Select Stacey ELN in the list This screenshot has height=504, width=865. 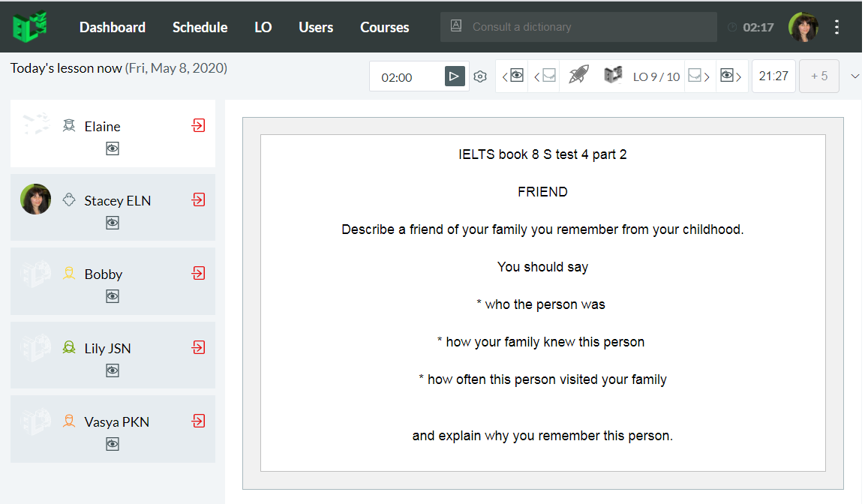113,207
